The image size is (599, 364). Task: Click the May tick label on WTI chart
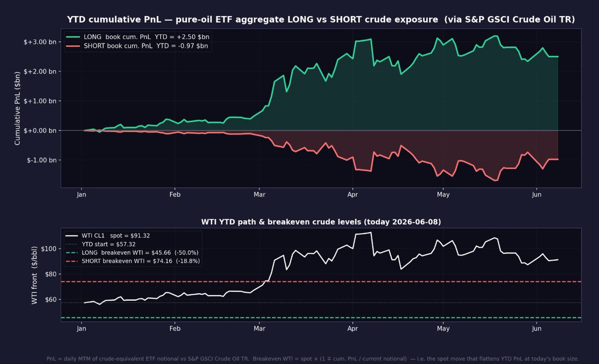click(x=443, y=329)
